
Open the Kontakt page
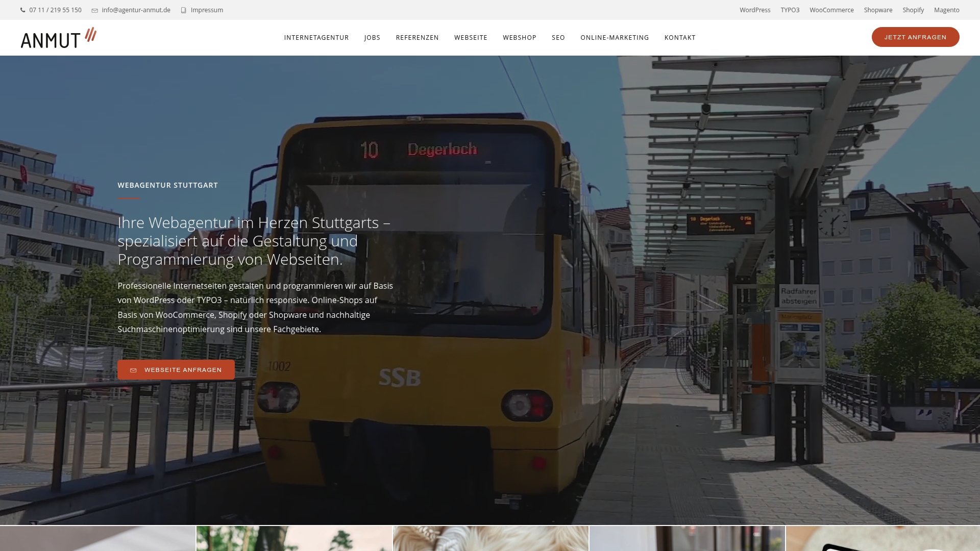tap(680, 38)
